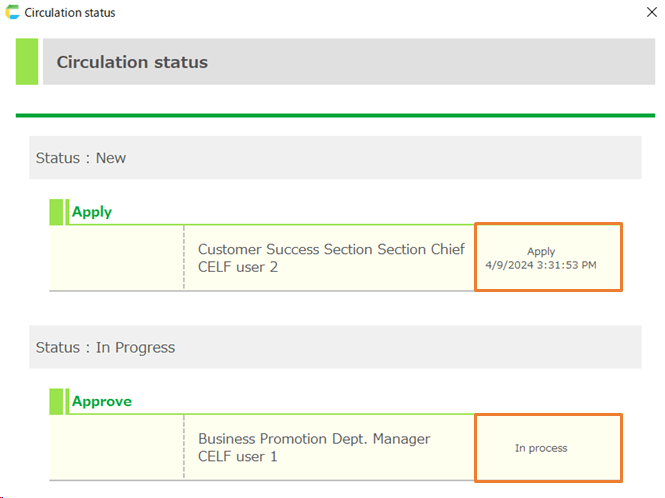Click the "CELF user 2" applicant name
665x498 pixels.
click(238, 267)
